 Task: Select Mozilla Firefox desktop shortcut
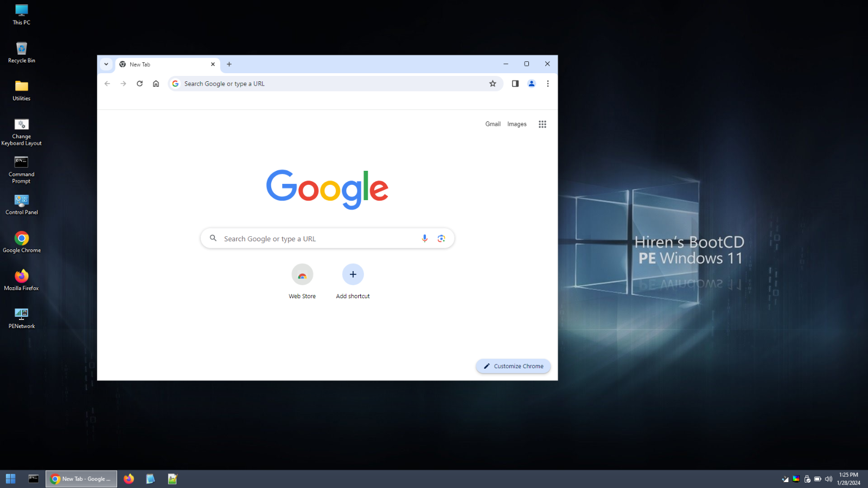click(x=22, y=280)
